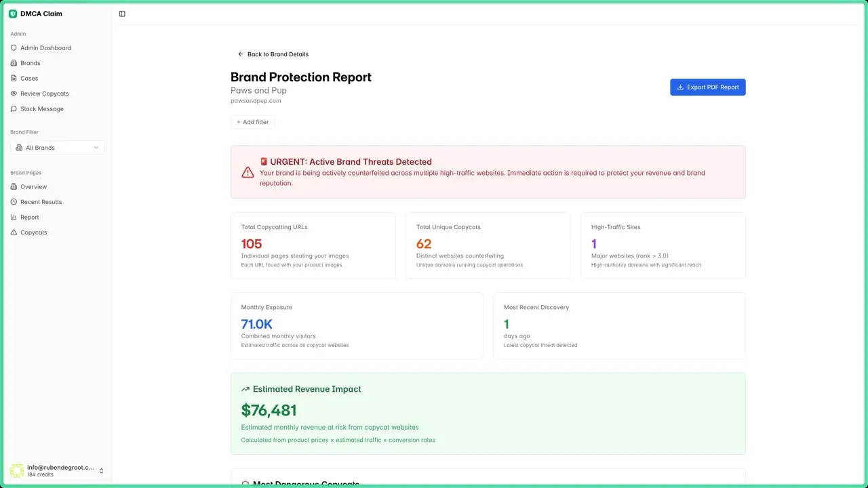Click the Total Copycatting URLs card
Screen dimensions: 868x488
313,245
